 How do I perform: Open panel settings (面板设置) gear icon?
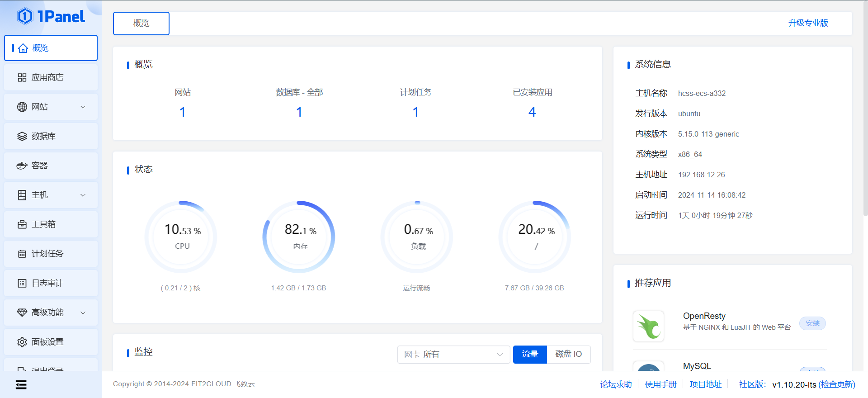click(22, 342)
